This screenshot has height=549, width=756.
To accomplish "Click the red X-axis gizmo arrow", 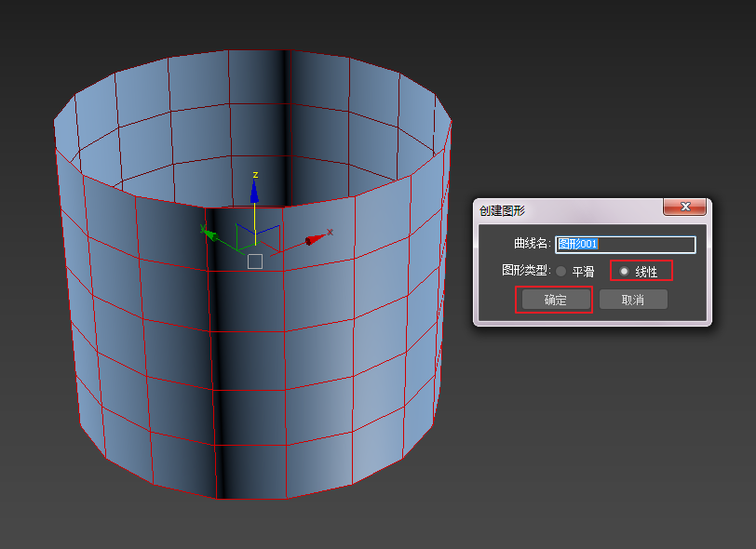I will click(x=316, y=240).
